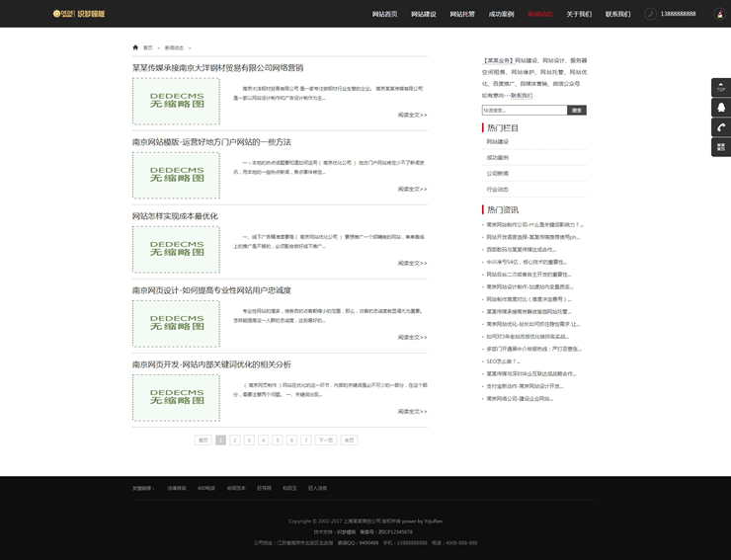
Task: Go to 关于我们 navigation item
Action: pyautogui.click(x=579, y=15)
